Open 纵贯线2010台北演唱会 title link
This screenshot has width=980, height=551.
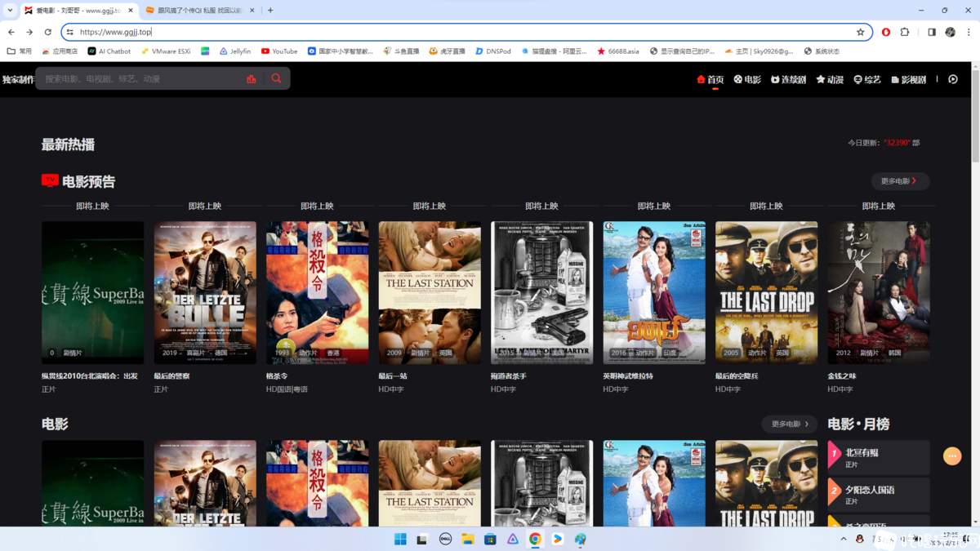(x=90, y=376)
